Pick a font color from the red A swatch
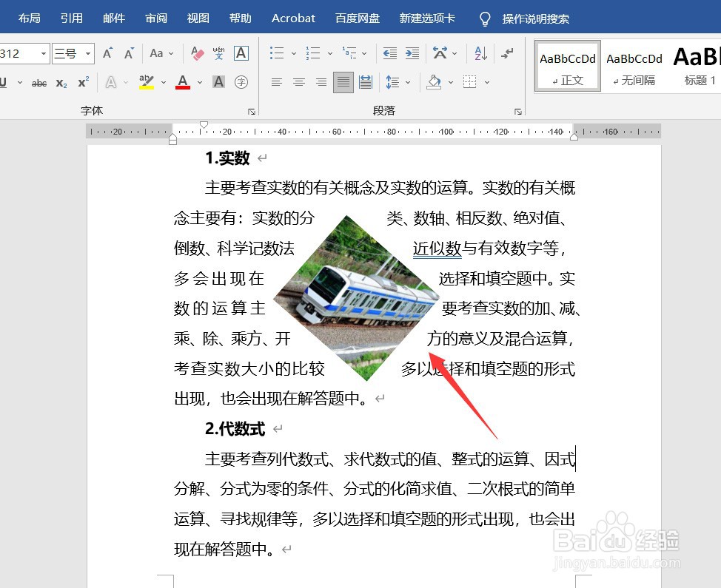721x588 pixels. tap(182, 82)
